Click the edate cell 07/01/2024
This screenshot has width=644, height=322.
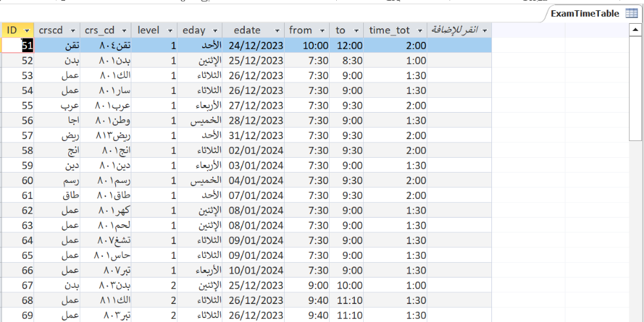[x=253, y=195]
